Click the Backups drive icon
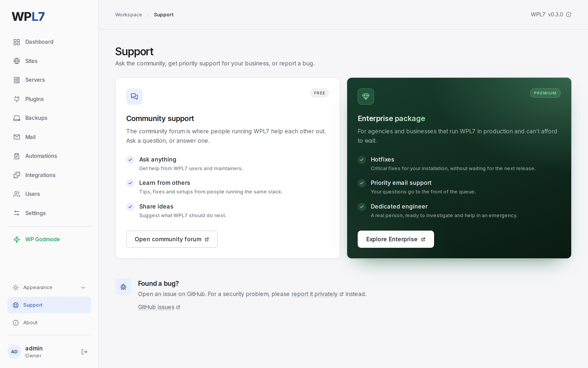The height and width of the screenshot is (368, 588). click(x=17, y=118)
